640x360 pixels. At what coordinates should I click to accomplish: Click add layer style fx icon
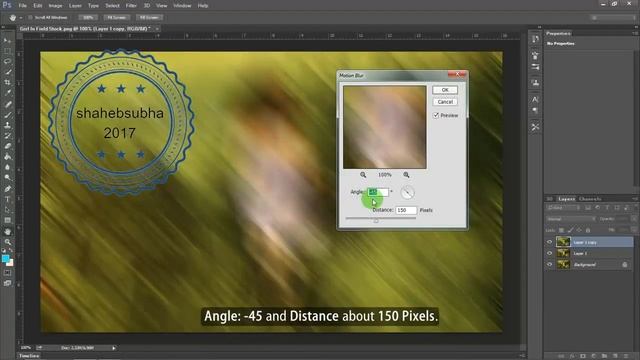tap(571, 356)
